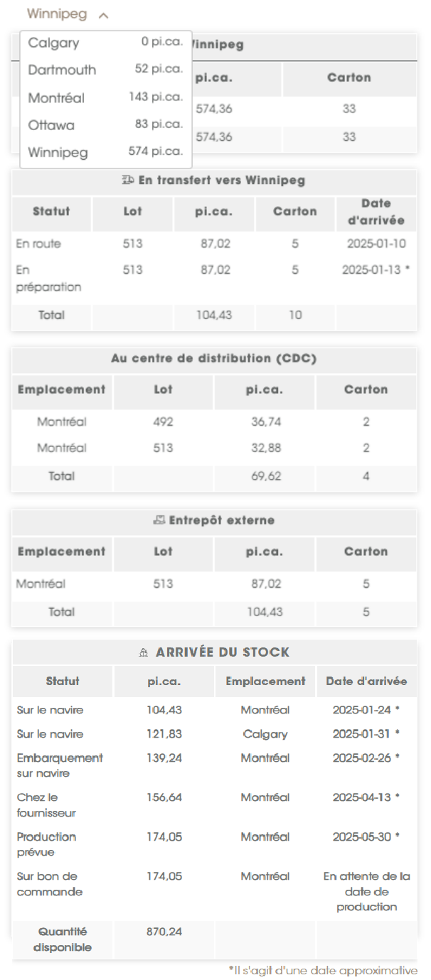Click the warehouse icon beside Entrepôt externe
The image size is (431, 980).
point(159,520)
